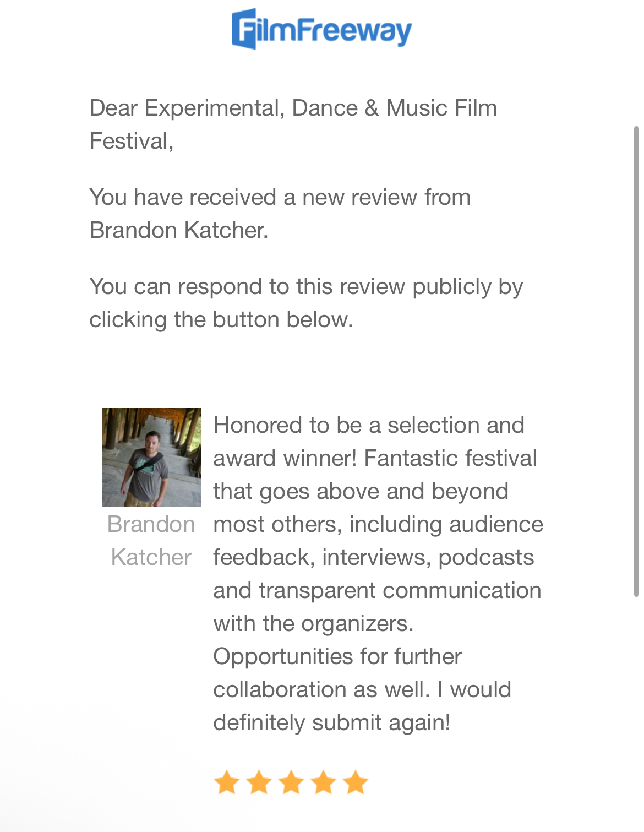Click the 'Dear Experimental, Dance & Music Film' greeting line
644x832 pixels.
(x=293, y=108)
